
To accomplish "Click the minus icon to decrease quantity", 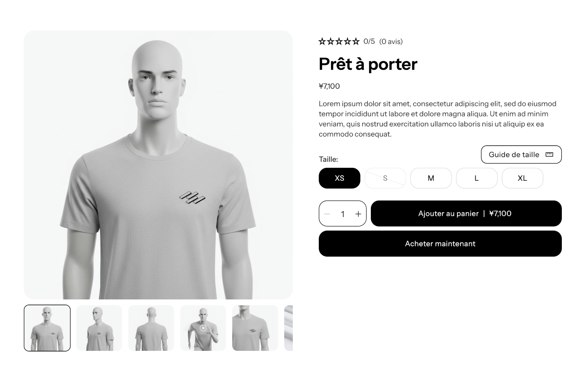I will coord(327,214).
